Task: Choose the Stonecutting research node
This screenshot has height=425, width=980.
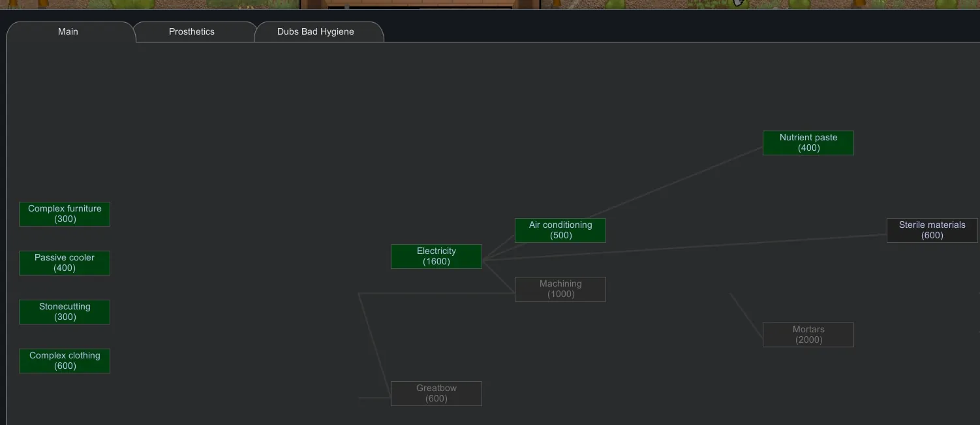Action: coord(65,312)
